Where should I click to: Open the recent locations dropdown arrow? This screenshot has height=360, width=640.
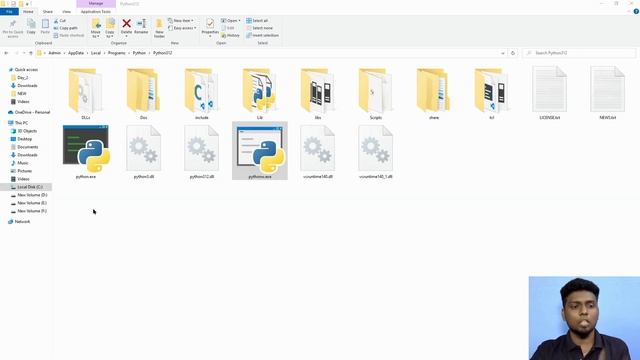click(x=24, y=53)
